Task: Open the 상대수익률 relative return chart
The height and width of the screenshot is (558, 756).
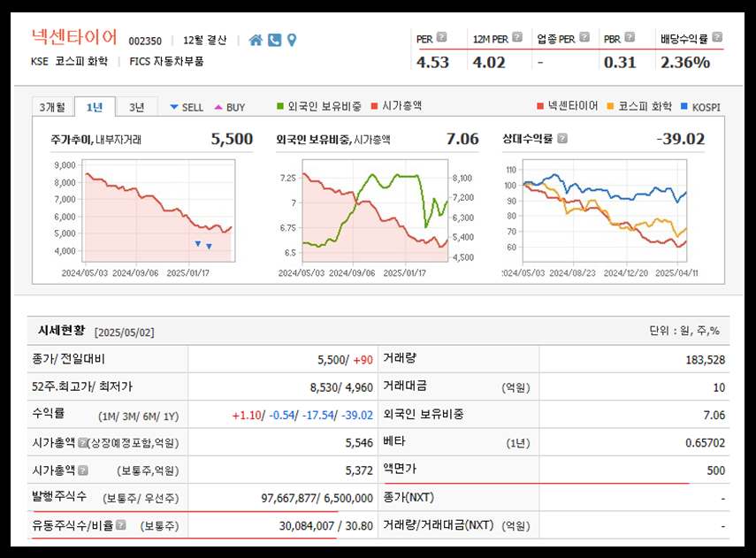Action: click(605, 210)
